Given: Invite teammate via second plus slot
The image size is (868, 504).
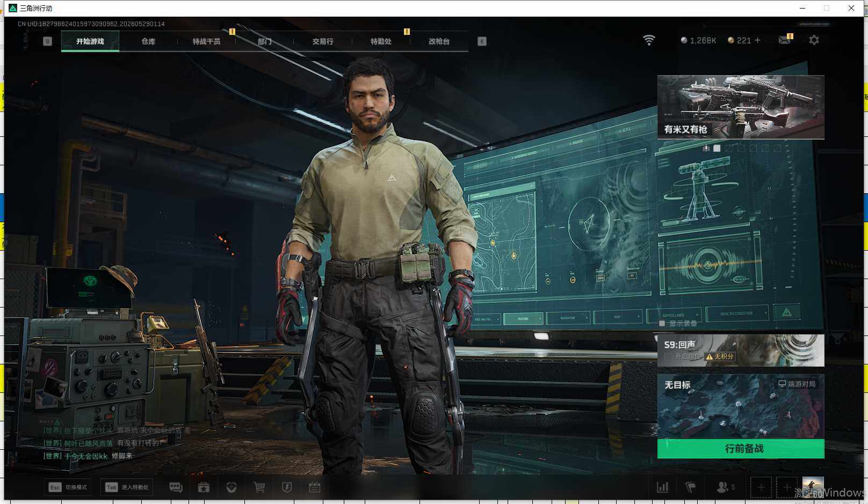Looking at the screenshot, I should tap(787, 487).
